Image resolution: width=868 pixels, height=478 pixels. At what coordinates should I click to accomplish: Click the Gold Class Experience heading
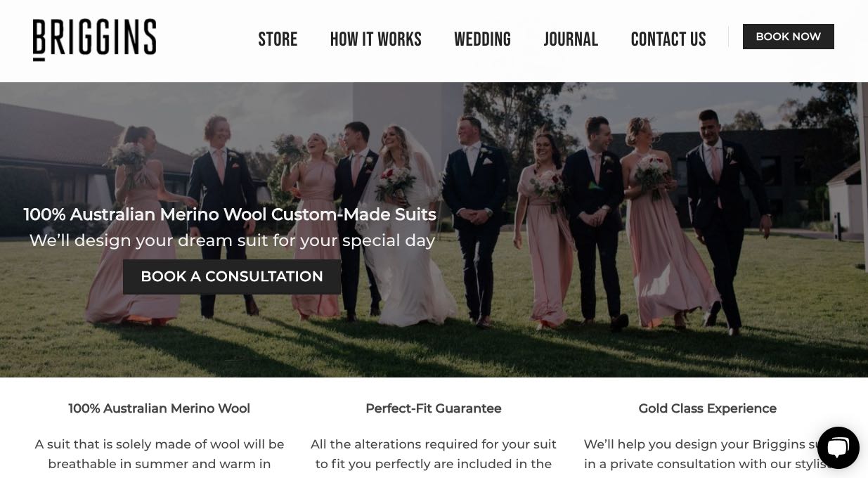click(708, 408)
